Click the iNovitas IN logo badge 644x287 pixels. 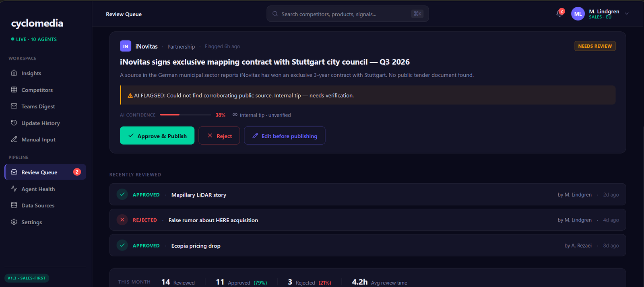(126, 46)
